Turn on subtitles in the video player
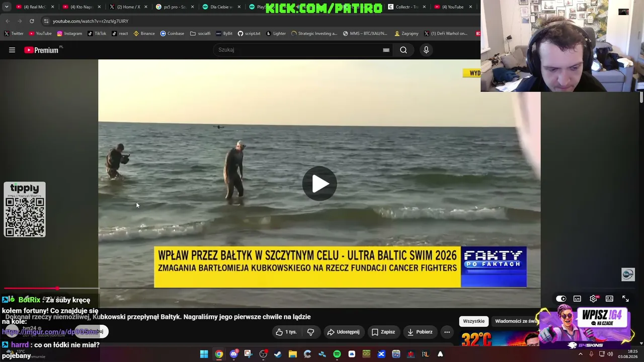Screen dimensions: 644x362 pos(577,299)
